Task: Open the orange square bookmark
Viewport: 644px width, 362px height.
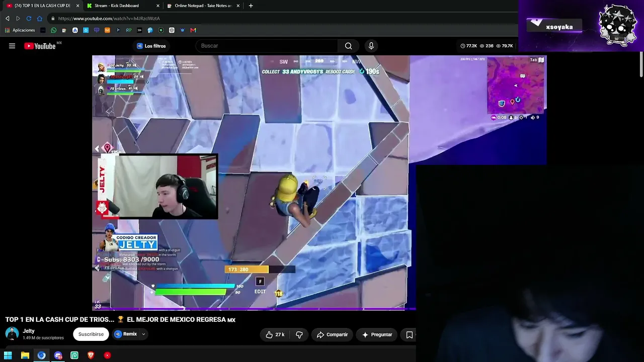Action: [107, 30]
